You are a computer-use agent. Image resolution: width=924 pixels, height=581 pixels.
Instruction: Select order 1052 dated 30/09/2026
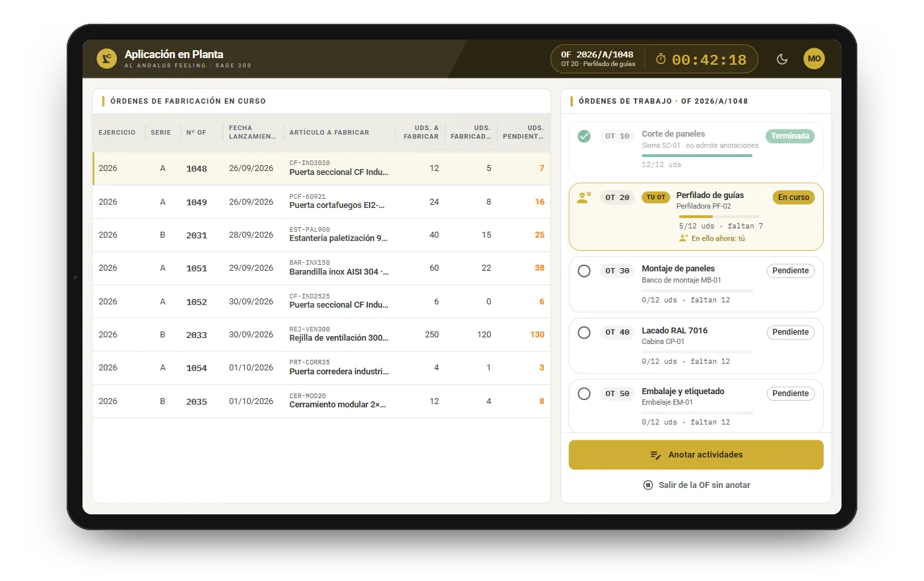pos(321,302)
